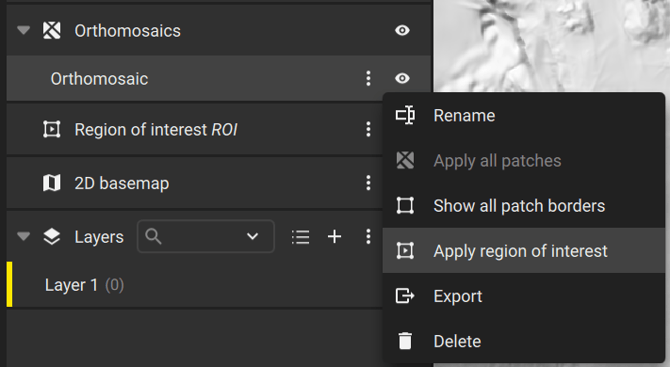Click the yellow color bar of Layer 1

pos(9,285)
